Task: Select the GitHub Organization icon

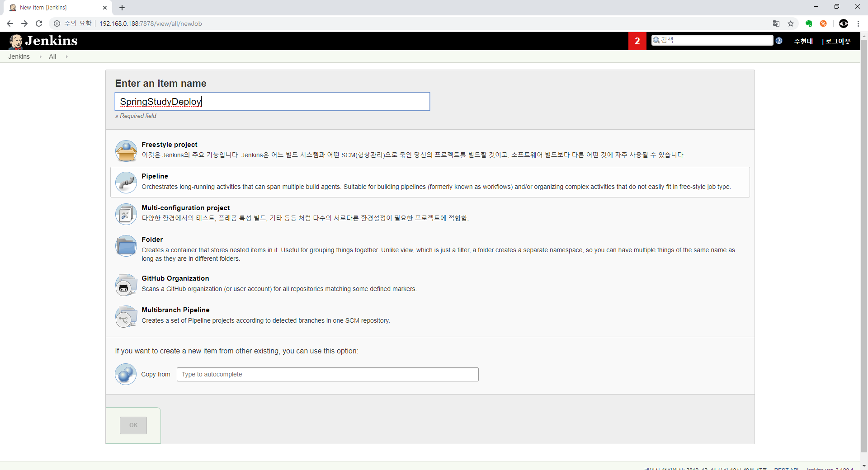Action: 126,284
